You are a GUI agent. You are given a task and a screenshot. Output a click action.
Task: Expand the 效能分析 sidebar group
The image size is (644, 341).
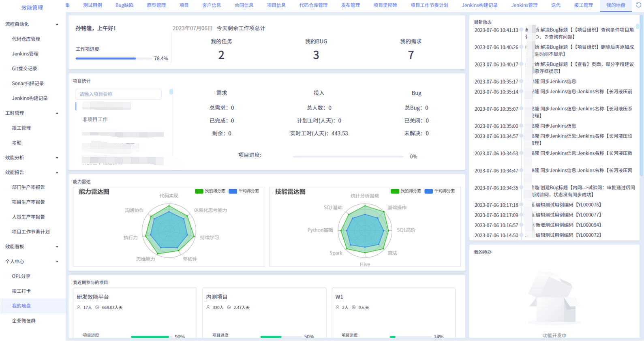coord(57,158)
